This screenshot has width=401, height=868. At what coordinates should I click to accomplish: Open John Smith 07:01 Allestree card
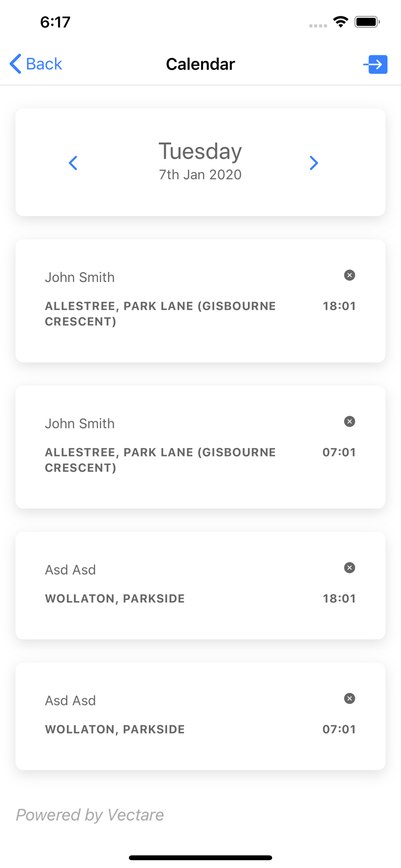tap(200, 447)
